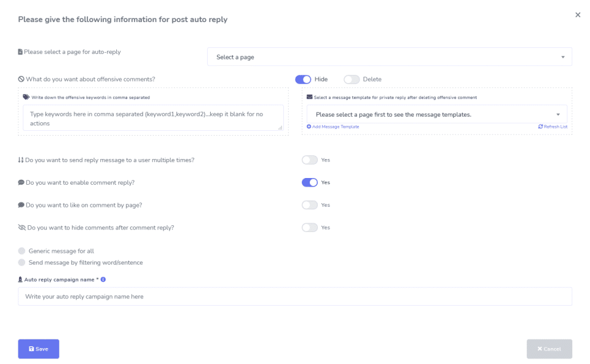The width and height of the screenshot is (590, 364).
Task: Click the eye-slash icon for hide comments
Action: click(x=22, y=228)
